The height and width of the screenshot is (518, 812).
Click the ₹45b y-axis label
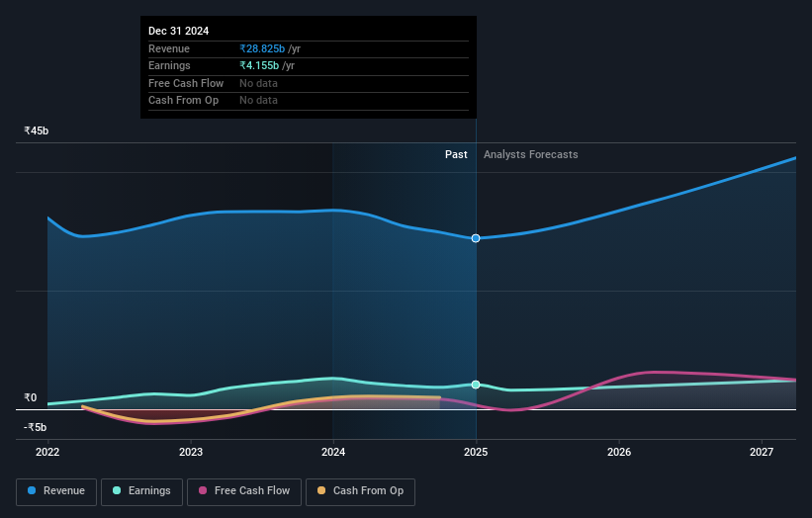click(x=37, y=130)
